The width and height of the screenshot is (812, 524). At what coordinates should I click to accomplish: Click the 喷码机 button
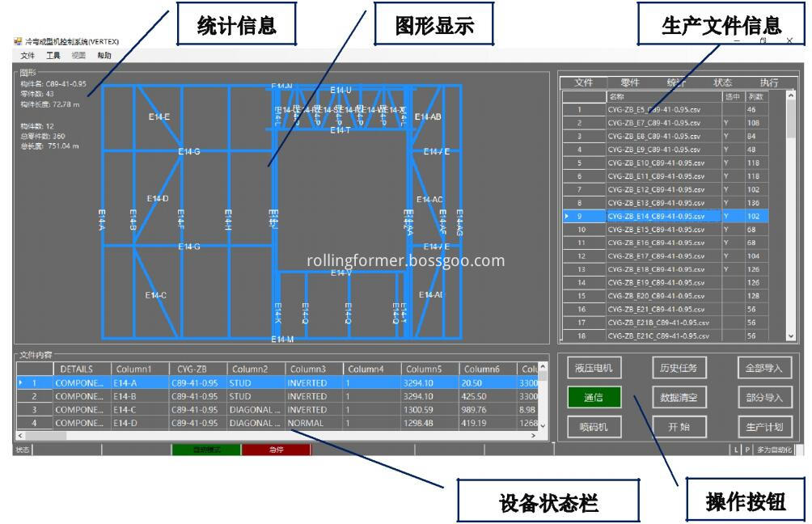(594, 427)
